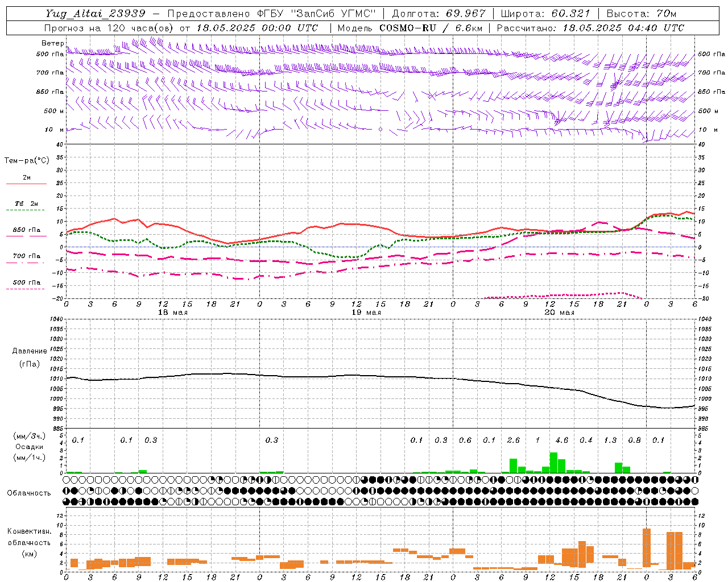
Task: Click the green dashed Td legend line
Action: pos(26,210)
